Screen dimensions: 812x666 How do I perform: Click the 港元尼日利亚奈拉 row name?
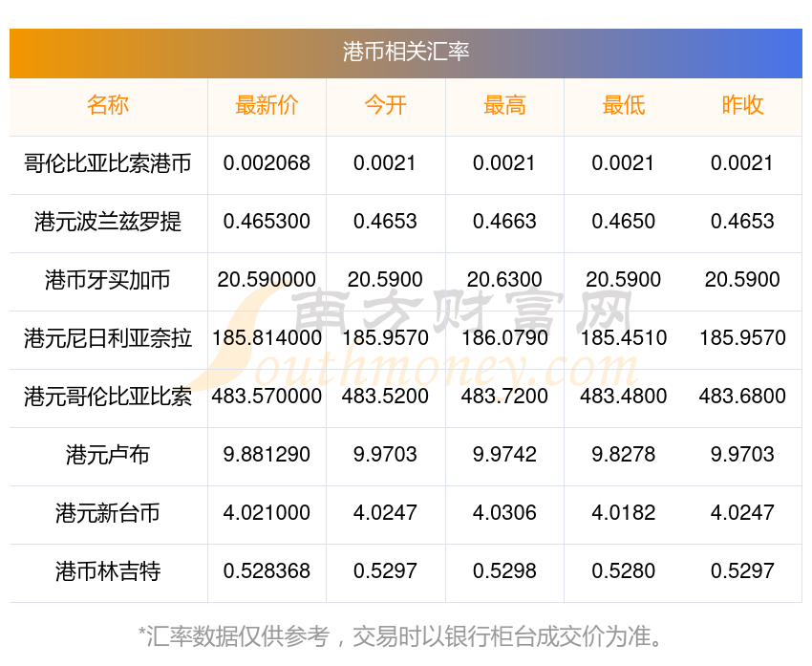click(108, 338)
